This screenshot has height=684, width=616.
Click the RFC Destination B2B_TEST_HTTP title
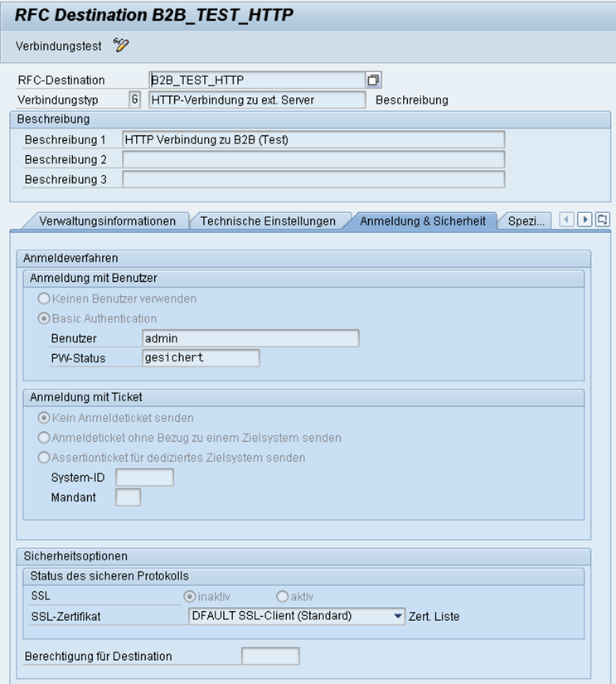point(154,15)
